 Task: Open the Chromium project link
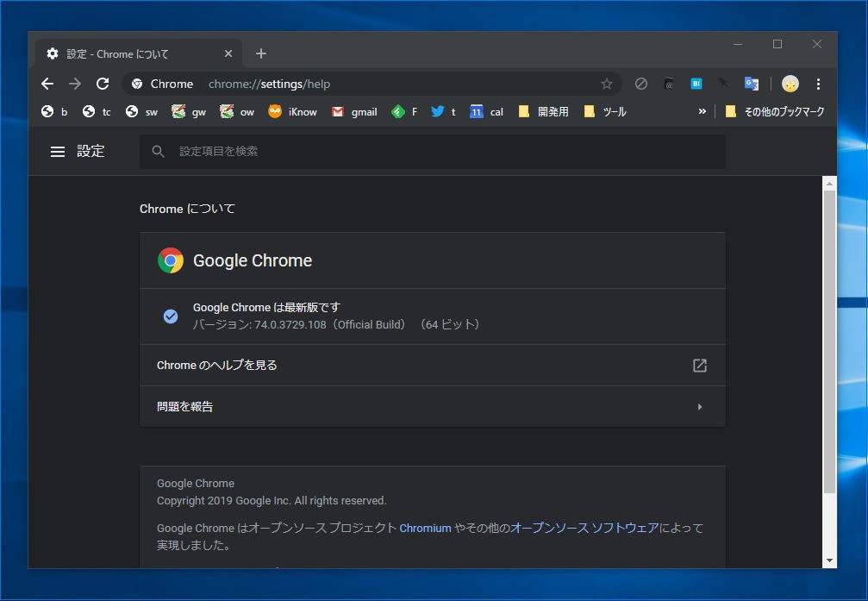(x=425, y=528)
